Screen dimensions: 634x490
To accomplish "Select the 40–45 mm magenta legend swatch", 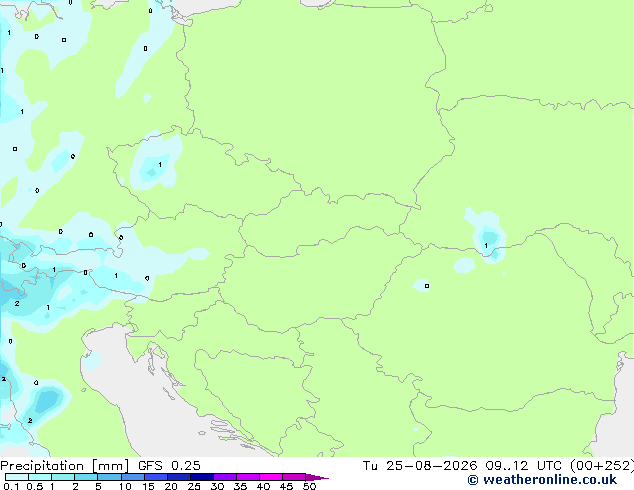I will tap(271, 477).
